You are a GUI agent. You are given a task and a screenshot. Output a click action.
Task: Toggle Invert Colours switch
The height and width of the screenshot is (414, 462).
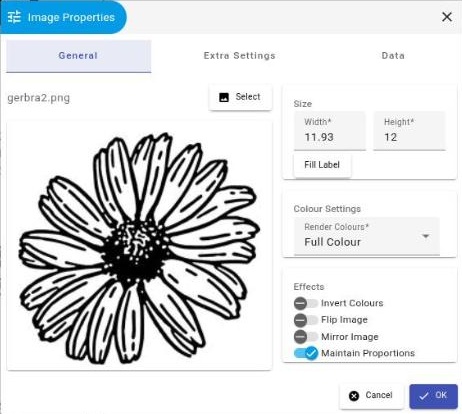306,303
